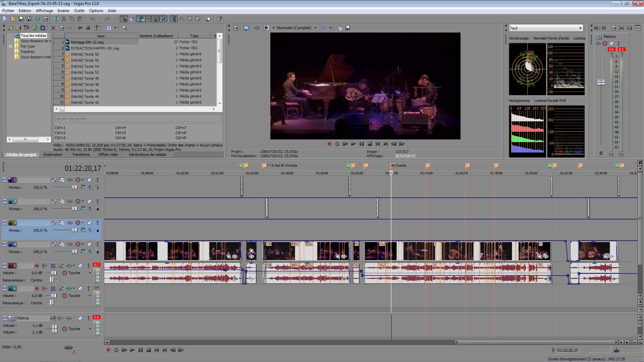
Task: Create a new project with the blank page icon
Action: click(5, 19)
